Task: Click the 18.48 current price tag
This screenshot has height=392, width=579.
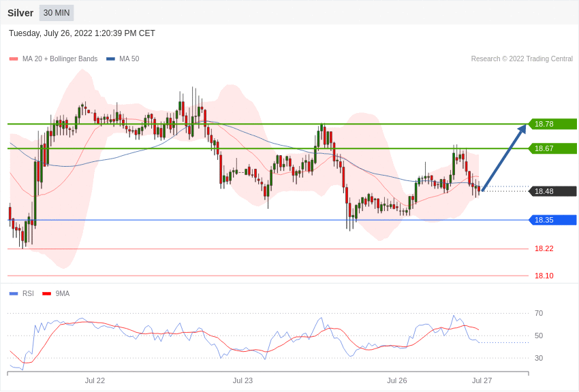Action: click(x=553, y=191)
